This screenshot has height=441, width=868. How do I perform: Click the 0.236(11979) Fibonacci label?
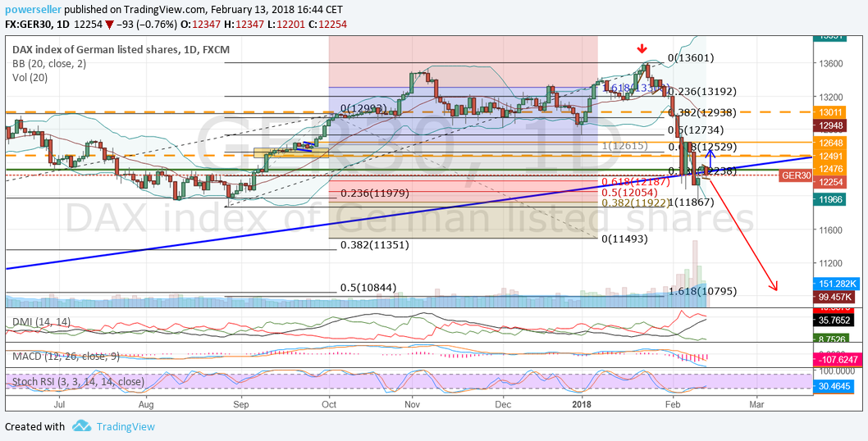375,193
